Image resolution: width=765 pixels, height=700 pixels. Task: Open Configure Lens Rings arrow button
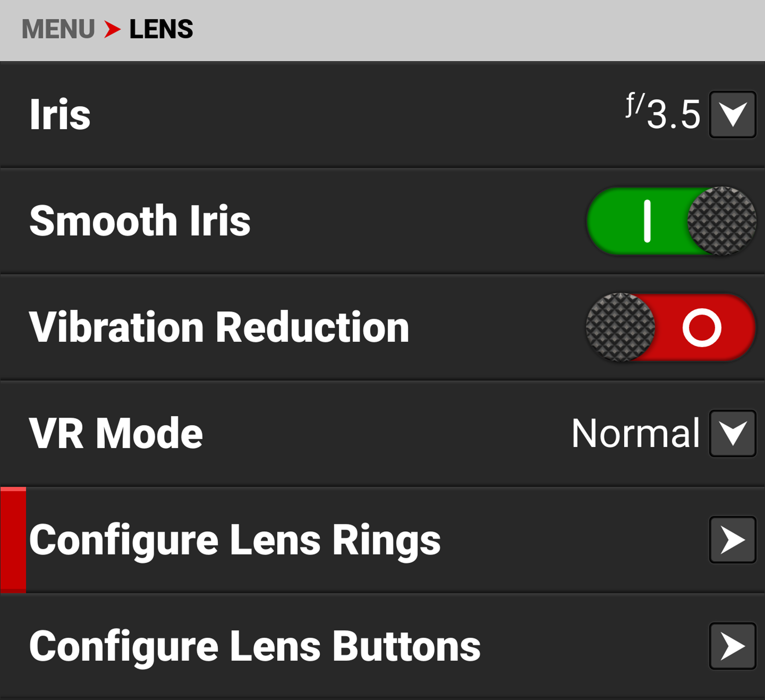click(x=732, y=540)
